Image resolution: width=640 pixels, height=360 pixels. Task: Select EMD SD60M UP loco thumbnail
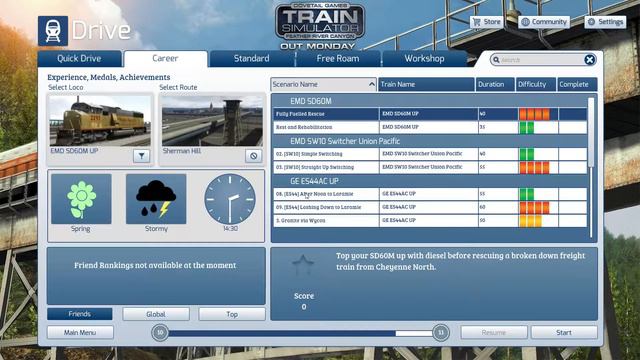[x=100, y=121]
